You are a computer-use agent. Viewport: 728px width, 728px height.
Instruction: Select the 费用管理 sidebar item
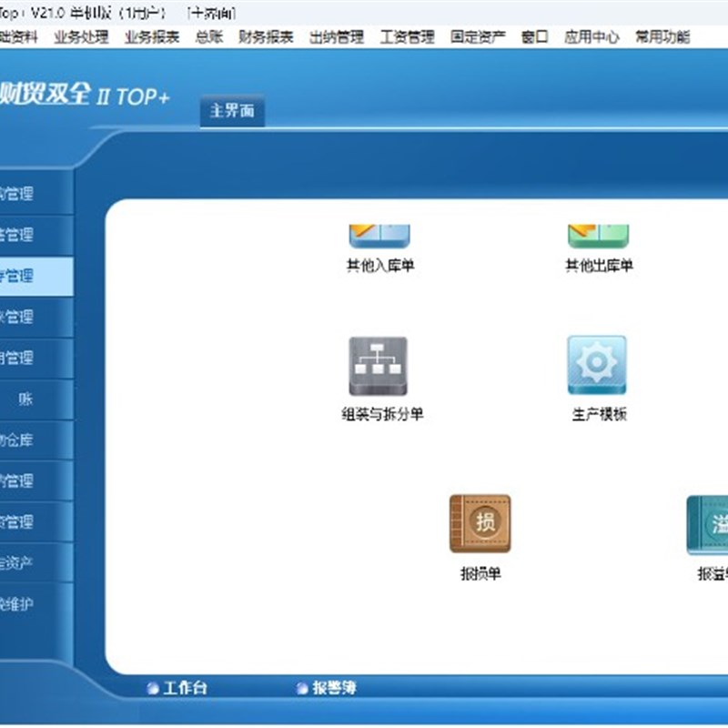pyautogui.click(x=36, y=358)
